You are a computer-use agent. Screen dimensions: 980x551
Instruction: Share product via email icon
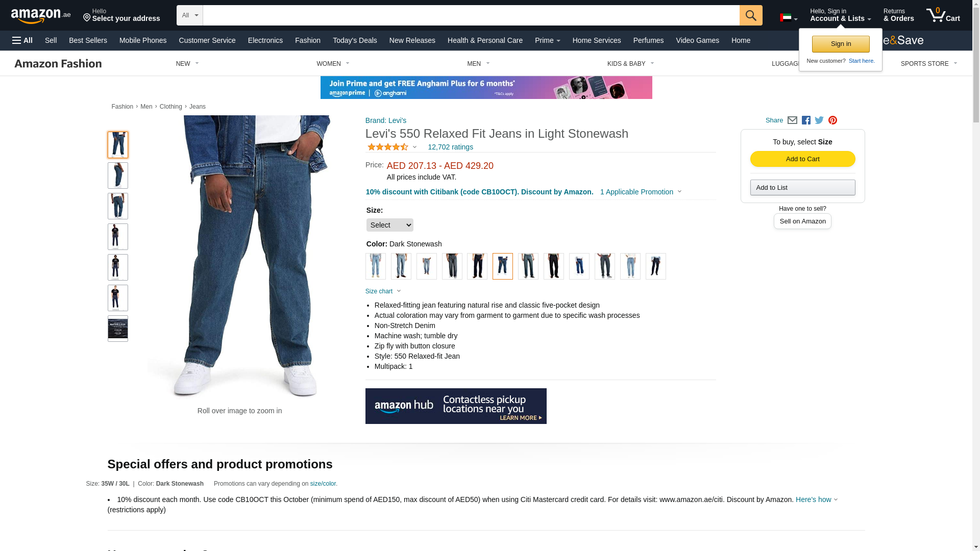coord(792,120)
